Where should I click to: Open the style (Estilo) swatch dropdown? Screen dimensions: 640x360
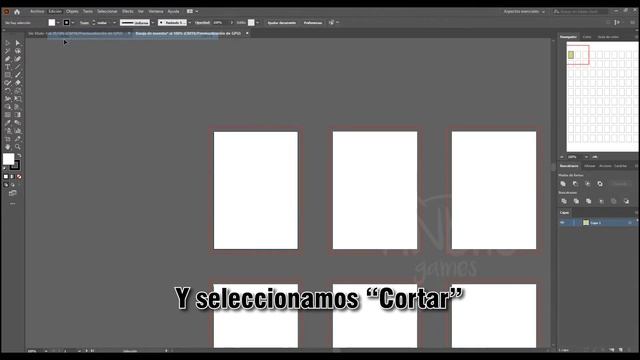pyautogui.click(x=257, y=22)
